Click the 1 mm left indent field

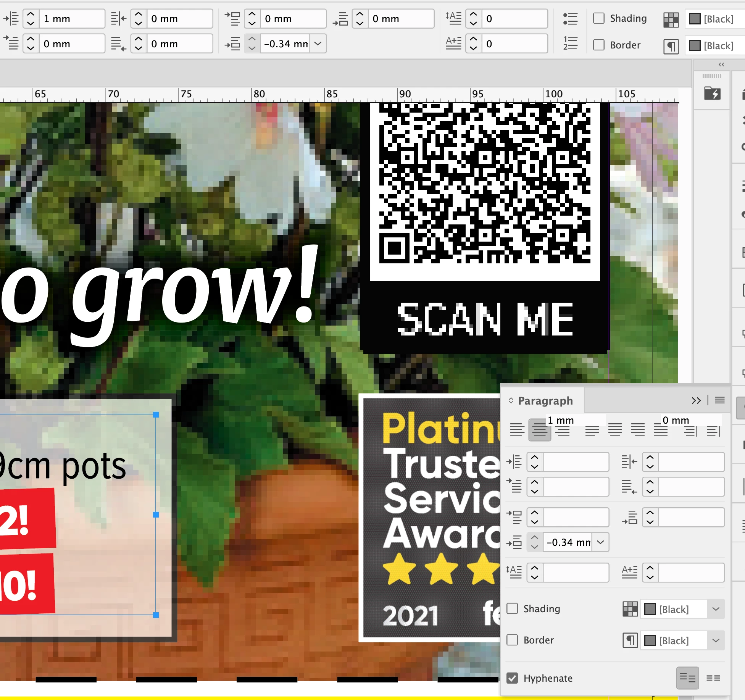click(x=71, y=19)
